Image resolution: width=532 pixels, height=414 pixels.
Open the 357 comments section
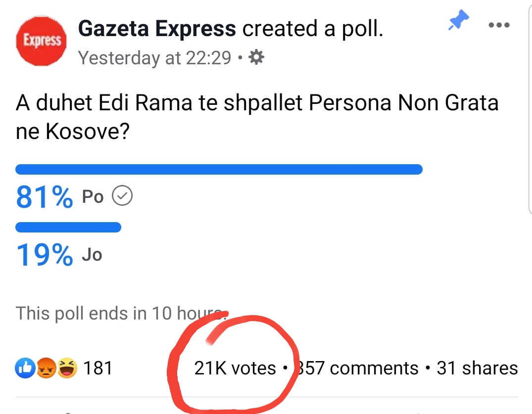click(x=357, y=368)
